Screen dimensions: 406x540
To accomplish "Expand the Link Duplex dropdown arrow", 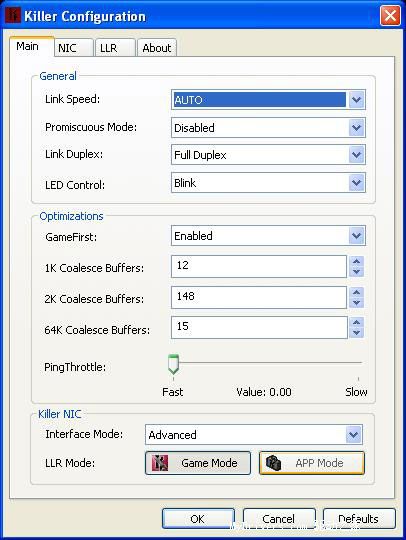I will click(356, 155).
